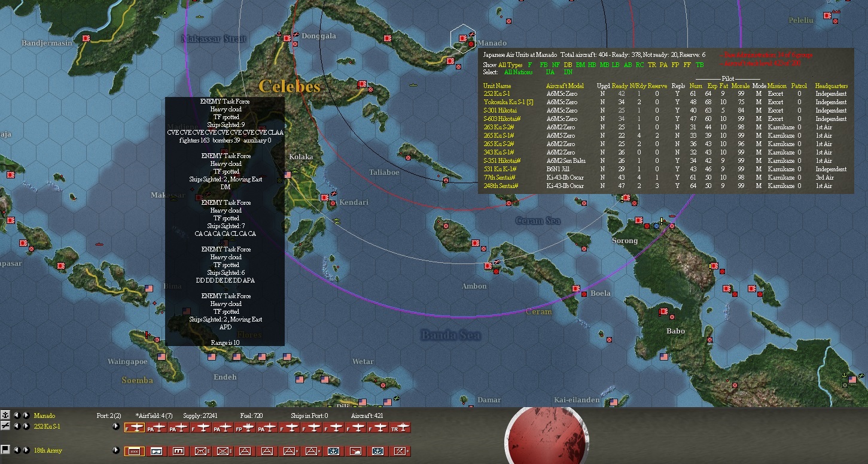Screen dimensions: 868x464
Task: Toggle the FB fighter-bomber filter
Action: coord(543,65)
